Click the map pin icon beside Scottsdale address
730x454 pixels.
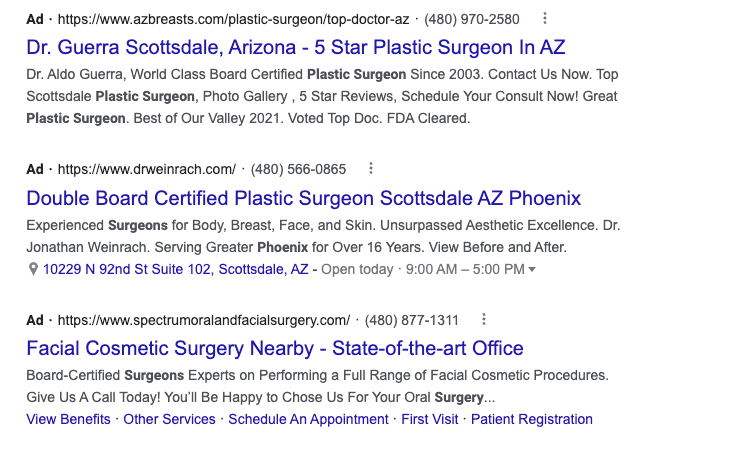click(x=33, y=269)
